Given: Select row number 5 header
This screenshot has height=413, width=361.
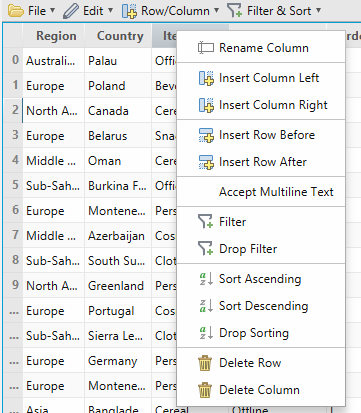Looking at the screenshot, I should (x=13, y=185).
